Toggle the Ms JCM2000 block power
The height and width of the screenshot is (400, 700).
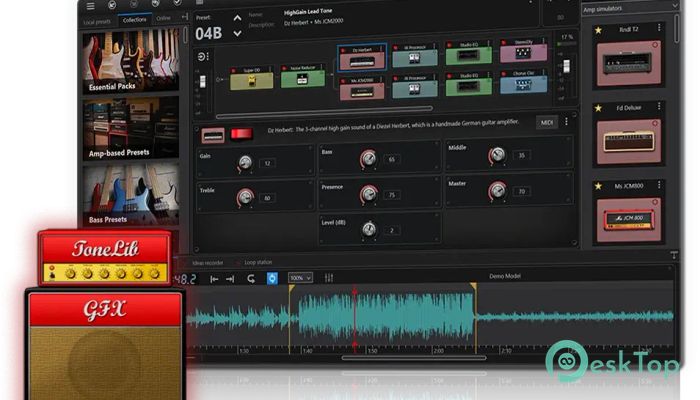click(343, 80)
